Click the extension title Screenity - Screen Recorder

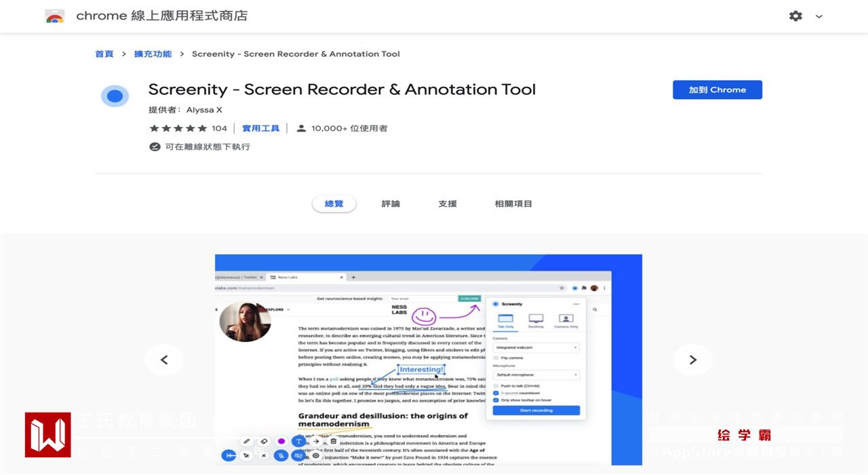[342, 90]
